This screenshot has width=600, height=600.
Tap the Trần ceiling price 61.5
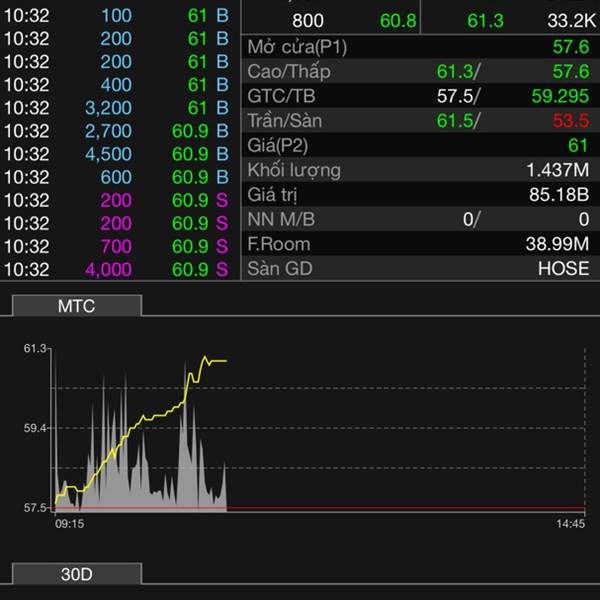[x=455, y=121]
